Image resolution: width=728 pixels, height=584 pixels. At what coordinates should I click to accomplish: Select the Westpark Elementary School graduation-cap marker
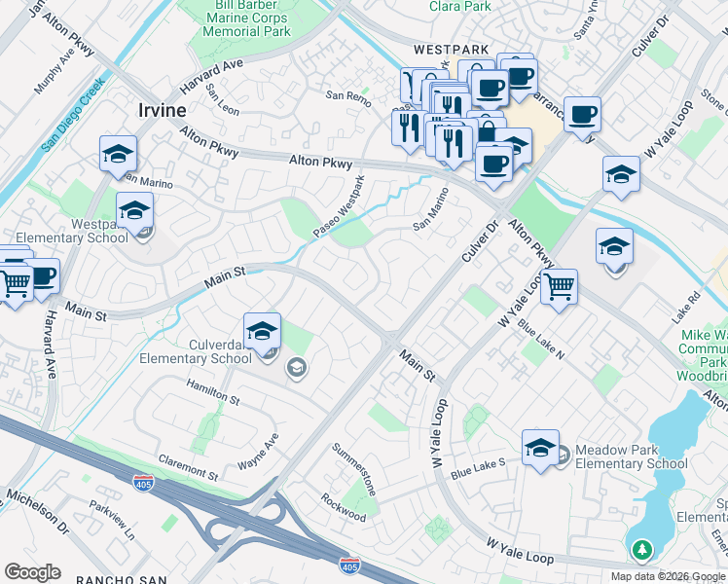coord(134,212)
